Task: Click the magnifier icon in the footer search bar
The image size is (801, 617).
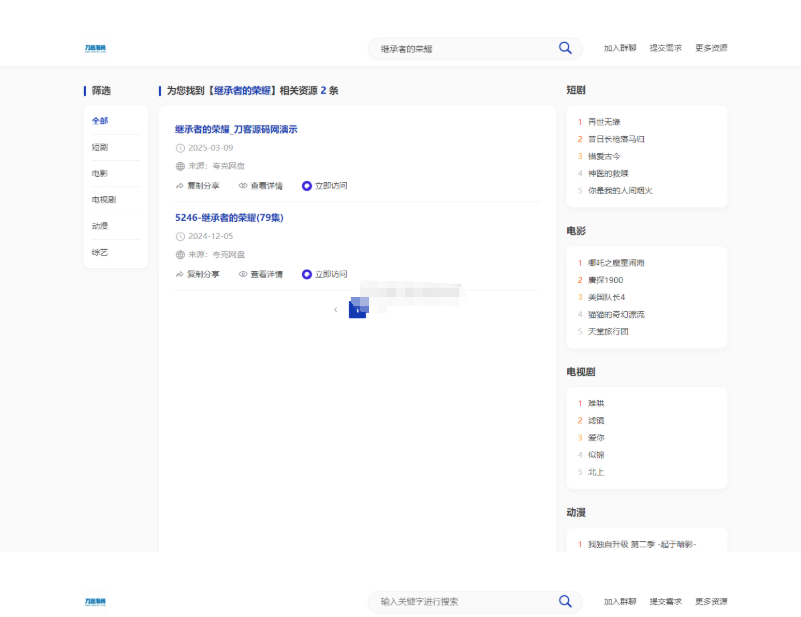Action: tap(565, 602)
